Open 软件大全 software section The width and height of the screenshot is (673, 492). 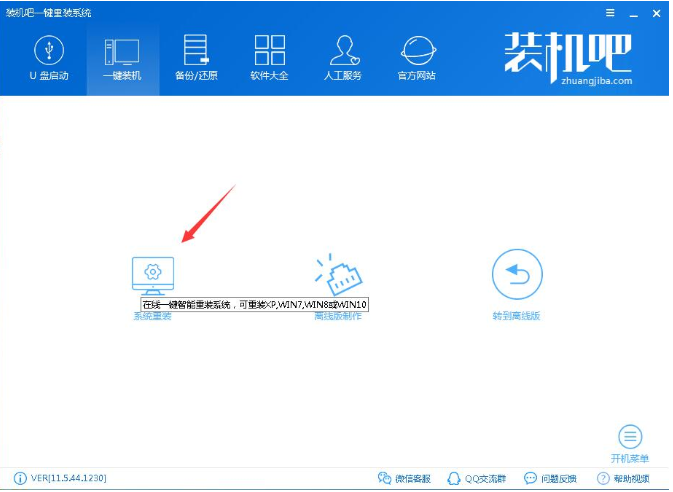tap(270, 58)
